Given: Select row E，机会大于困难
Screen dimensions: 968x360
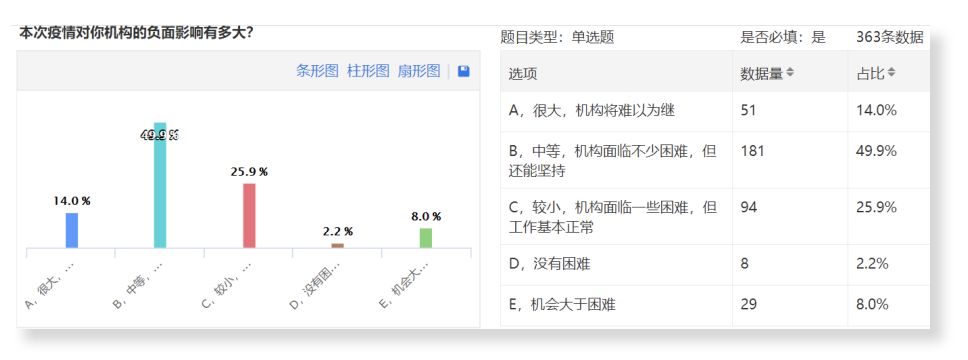Looking at the screenshot, I should (x=715, y=305).
